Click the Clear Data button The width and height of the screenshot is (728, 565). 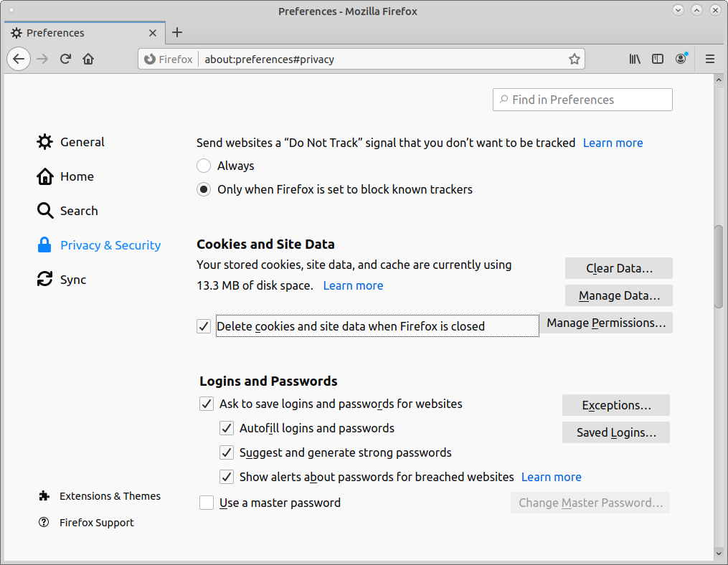pos(618,268)
